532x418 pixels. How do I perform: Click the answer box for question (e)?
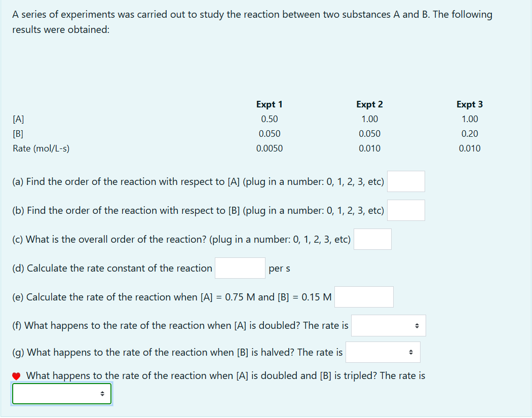(x=363, y=296)
